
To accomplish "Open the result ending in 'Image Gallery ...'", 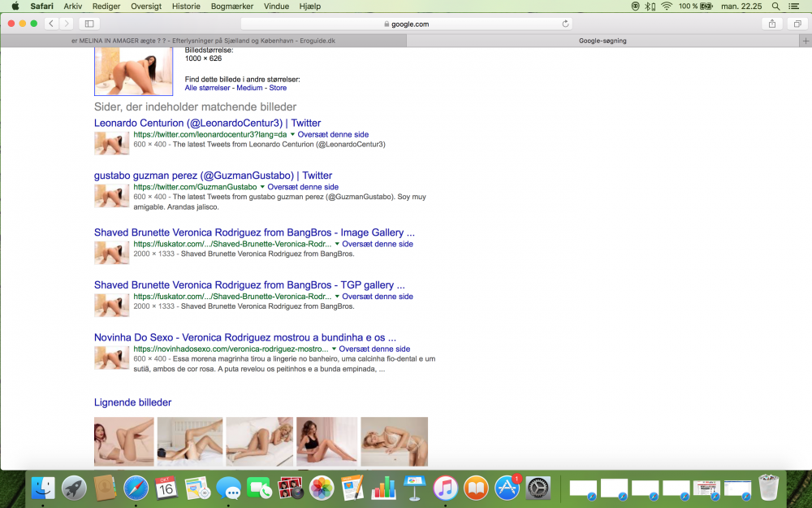I will pos(254,232).
